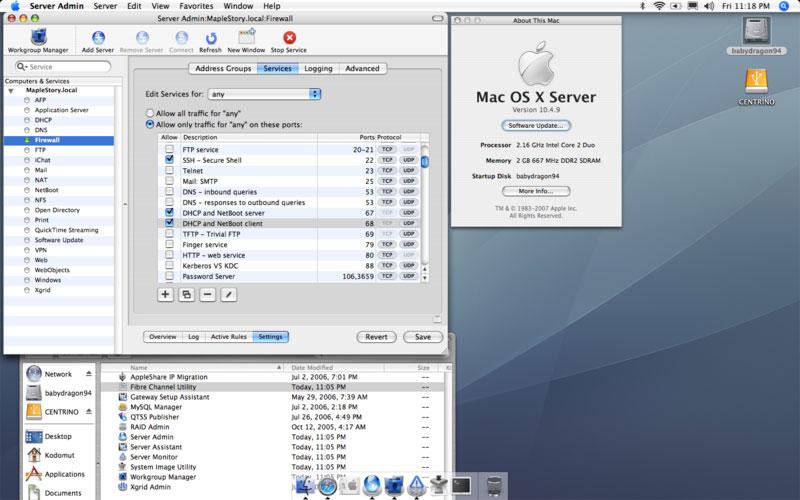Click the services list scroll up arrow
This screenshot has height=500, width=800.
pos(424,269)
